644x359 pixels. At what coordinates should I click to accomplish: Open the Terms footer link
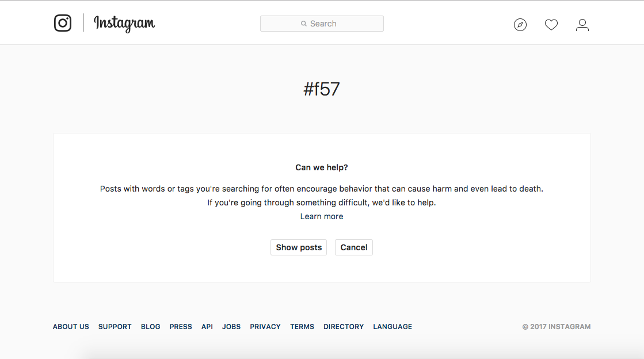coord(302,327)
